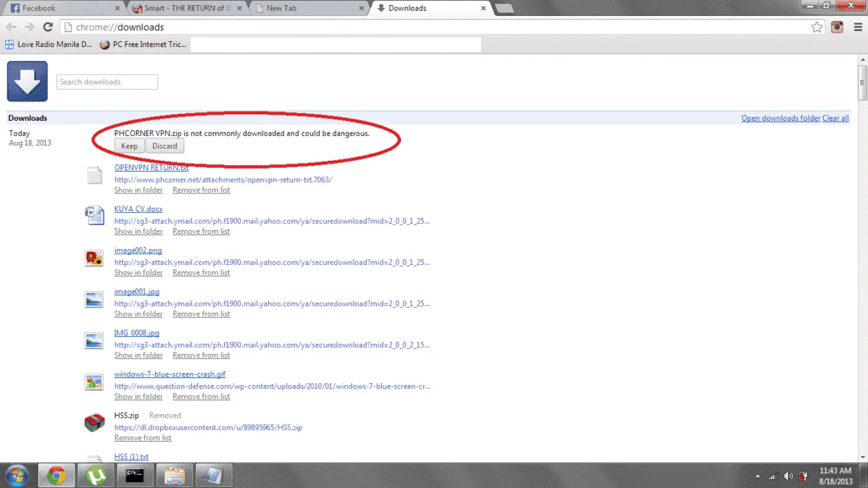Click the security shield tray icon

click(804, 476)
